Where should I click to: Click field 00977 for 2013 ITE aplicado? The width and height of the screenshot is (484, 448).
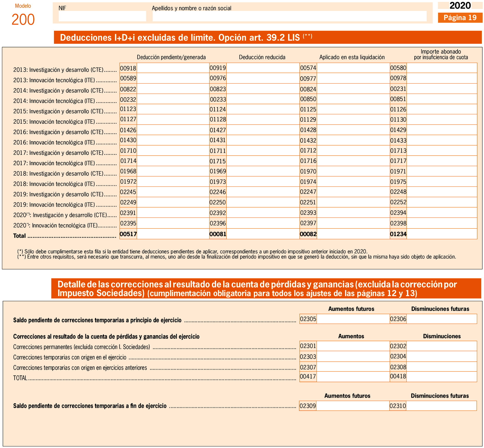point(353,78)
